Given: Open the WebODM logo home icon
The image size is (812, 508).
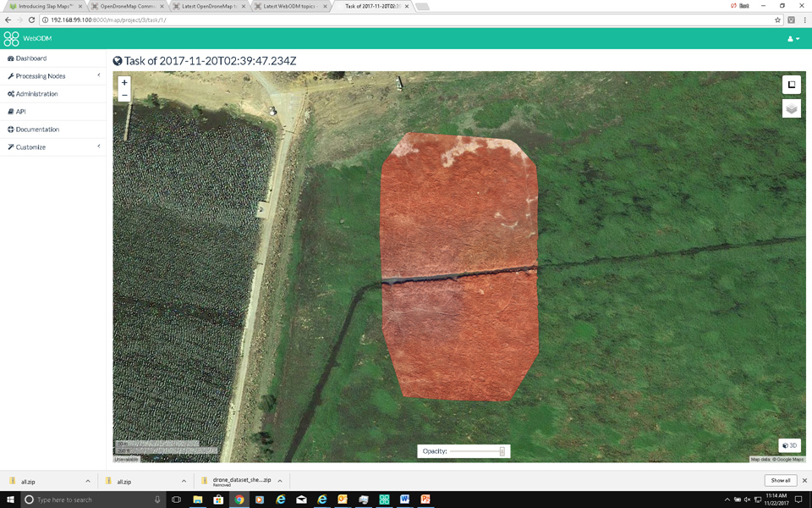Looking at the screenshot, I should [x=12, y=38].
